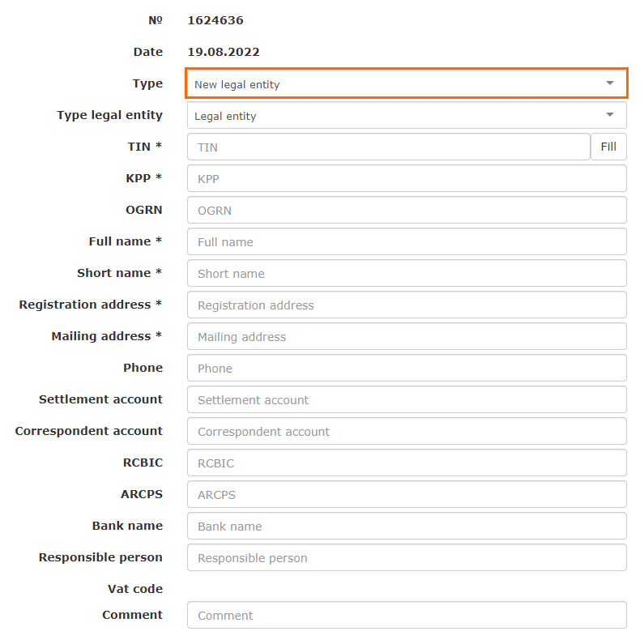Click into the Comment field
The width and height of the screenshot is (644, 644).
click(407, 616)
